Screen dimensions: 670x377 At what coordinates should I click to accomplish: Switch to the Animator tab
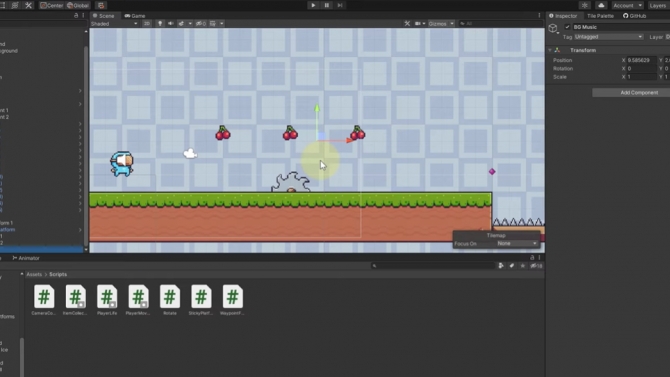coord(26,258)
